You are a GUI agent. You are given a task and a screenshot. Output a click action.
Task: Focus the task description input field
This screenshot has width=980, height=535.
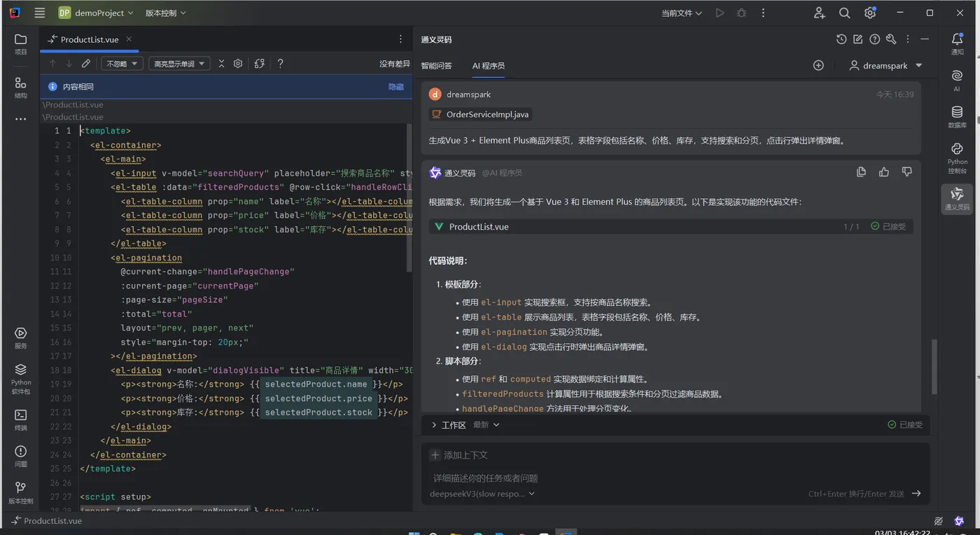click(x=675, y=478)
